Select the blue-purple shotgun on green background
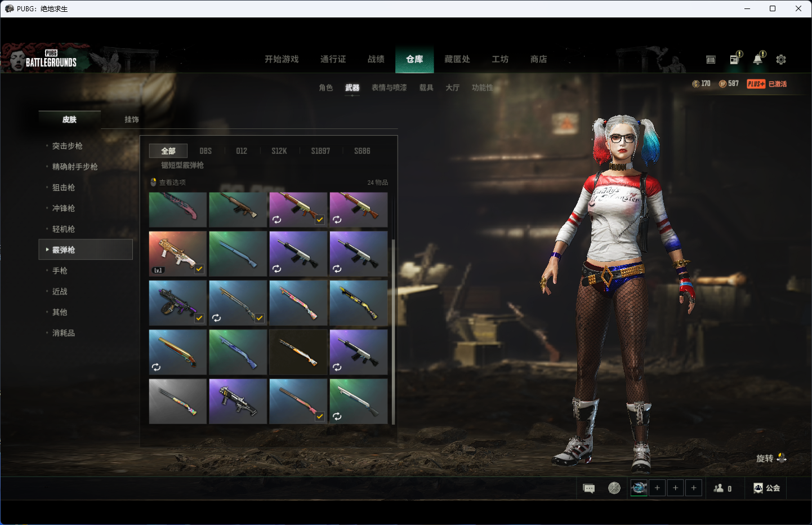812x525 pixels. click(x=238, y=352)
